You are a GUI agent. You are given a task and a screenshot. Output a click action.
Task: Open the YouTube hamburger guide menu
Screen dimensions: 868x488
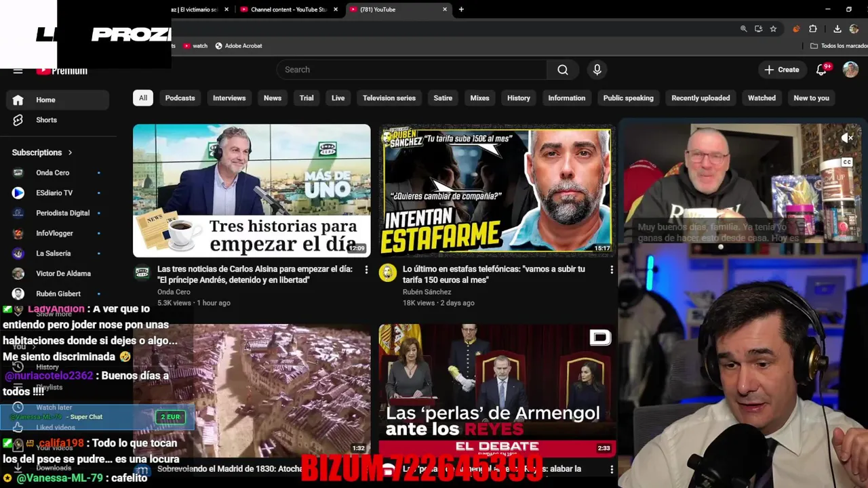tap(18, 70)
